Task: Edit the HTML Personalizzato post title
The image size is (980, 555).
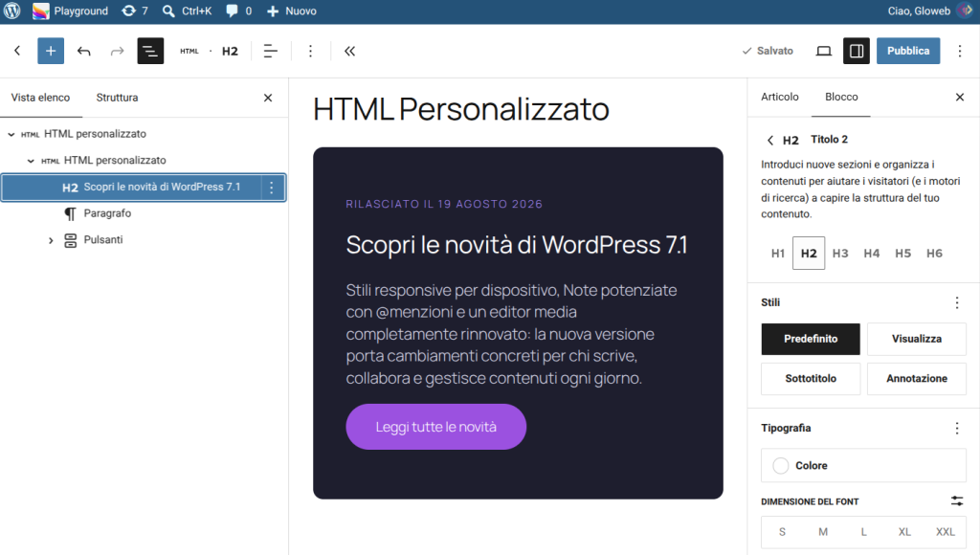Action: point(461,109)
